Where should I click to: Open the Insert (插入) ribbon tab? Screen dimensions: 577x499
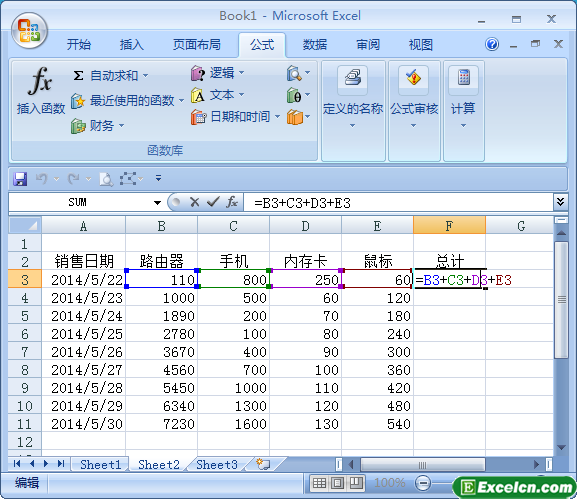[131, 45]
